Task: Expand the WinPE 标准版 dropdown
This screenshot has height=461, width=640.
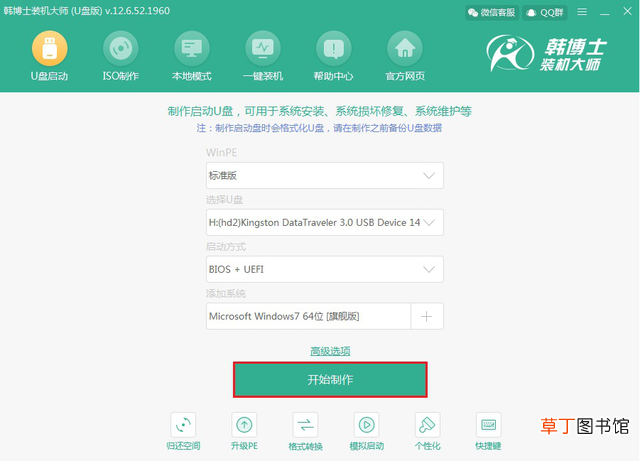Action: (325, 176)
